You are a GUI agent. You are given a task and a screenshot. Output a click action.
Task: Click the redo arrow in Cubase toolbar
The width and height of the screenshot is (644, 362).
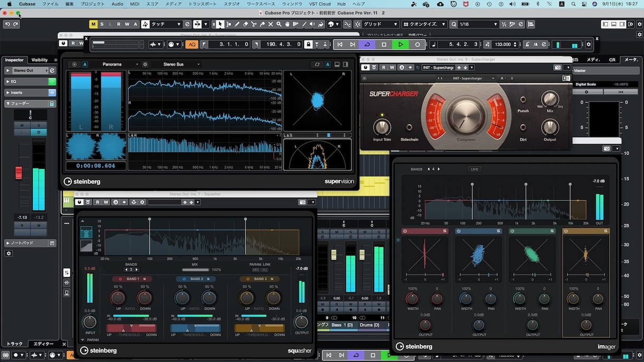coord(15,24)
